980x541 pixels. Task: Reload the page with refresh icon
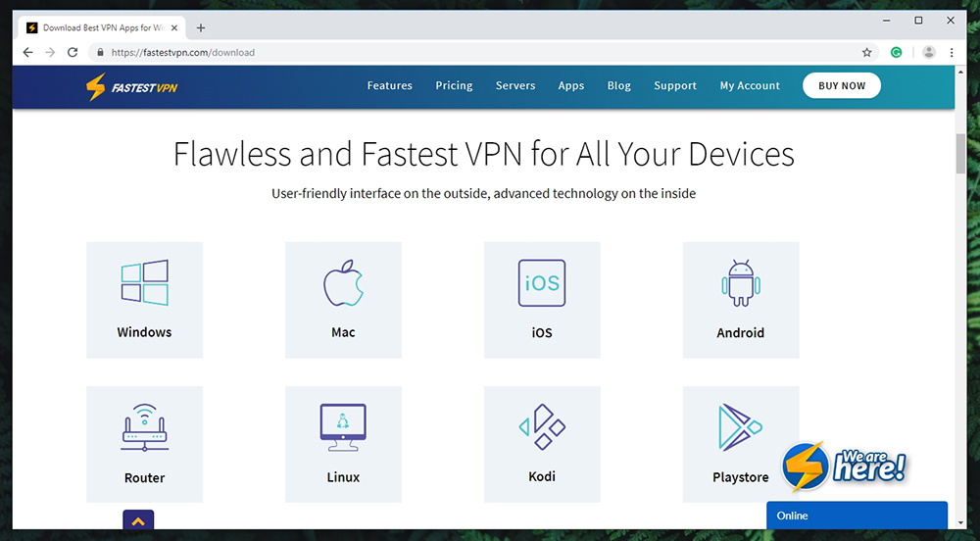pyautogui.click(x=73, y=53)
